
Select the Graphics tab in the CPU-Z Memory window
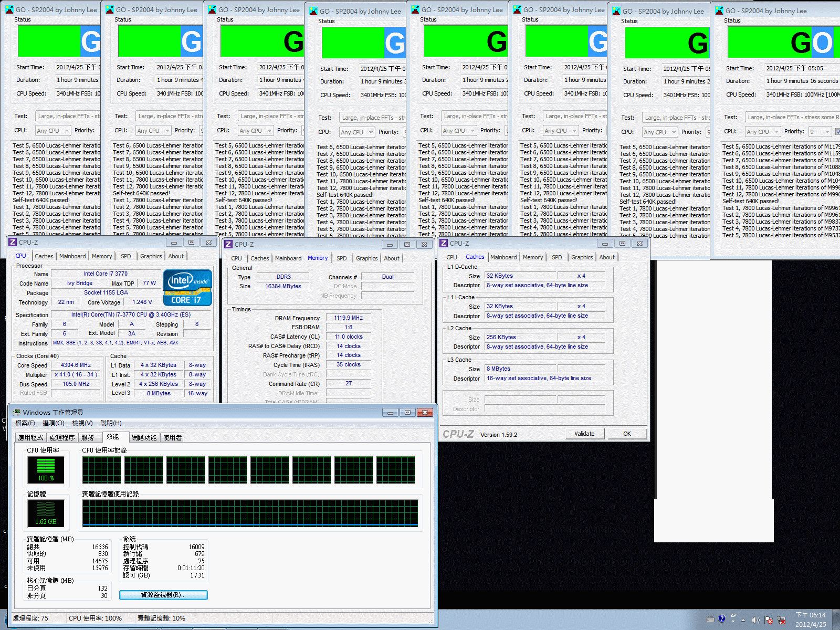tap(367, 258)
